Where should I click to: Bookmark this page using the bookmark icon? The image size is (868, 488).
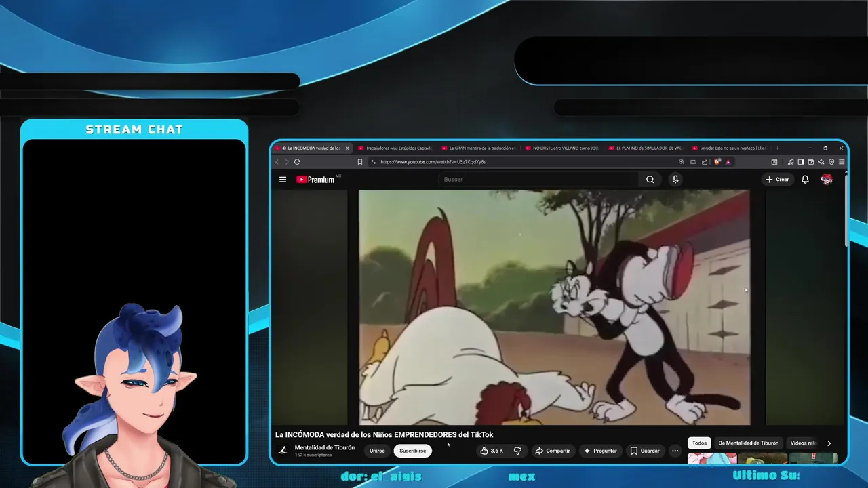[x=360, y=162]
